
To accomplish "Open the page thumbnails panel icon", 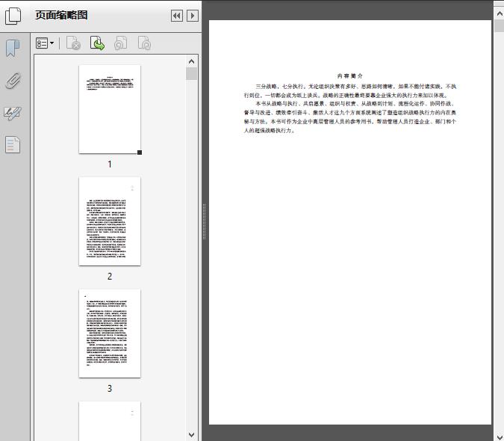I will coord(13,16).
